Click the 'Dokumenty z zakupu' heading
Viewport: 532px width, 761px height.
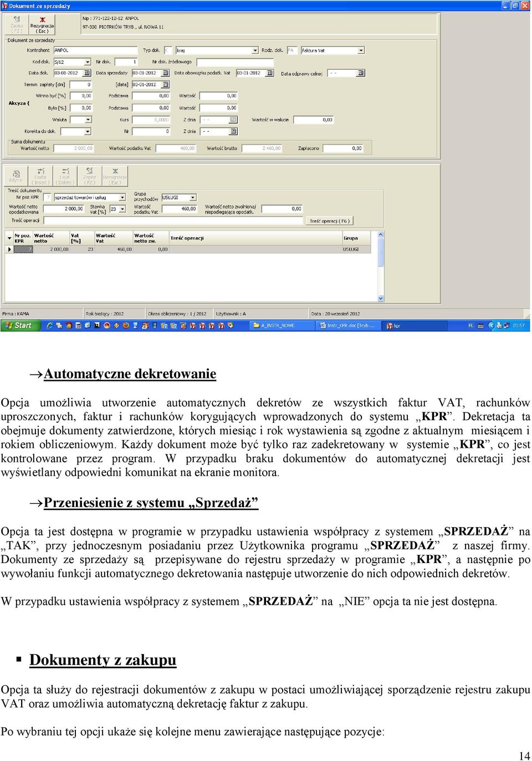point(103,660)
